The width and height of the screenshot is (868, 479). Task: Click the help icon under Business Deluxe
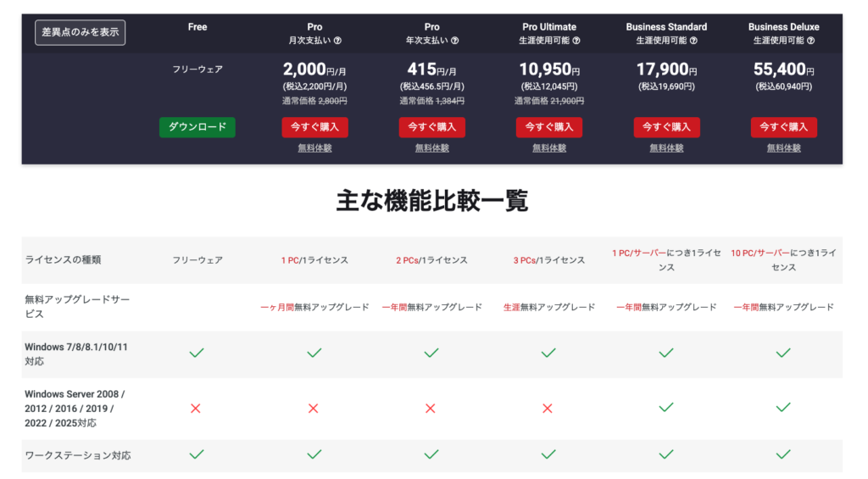click(x=810, y=41)
